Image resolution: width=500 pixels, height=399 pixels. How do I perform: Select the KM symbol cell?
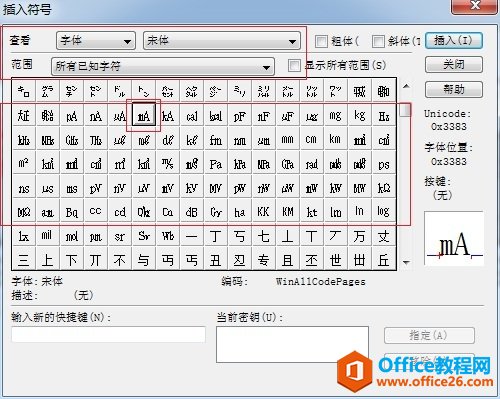coord(288,211)
